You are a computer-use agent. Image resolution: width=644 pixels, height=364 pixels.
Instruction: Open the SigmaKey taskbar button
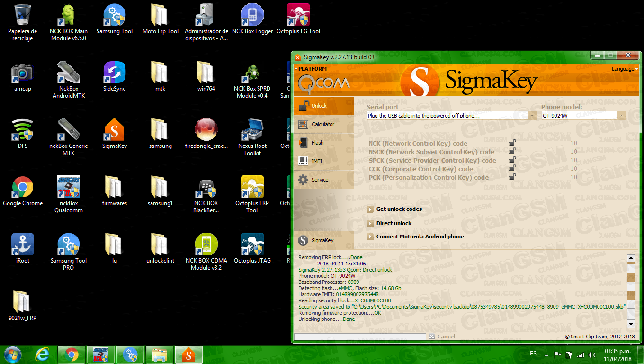(x=189, y=355)
